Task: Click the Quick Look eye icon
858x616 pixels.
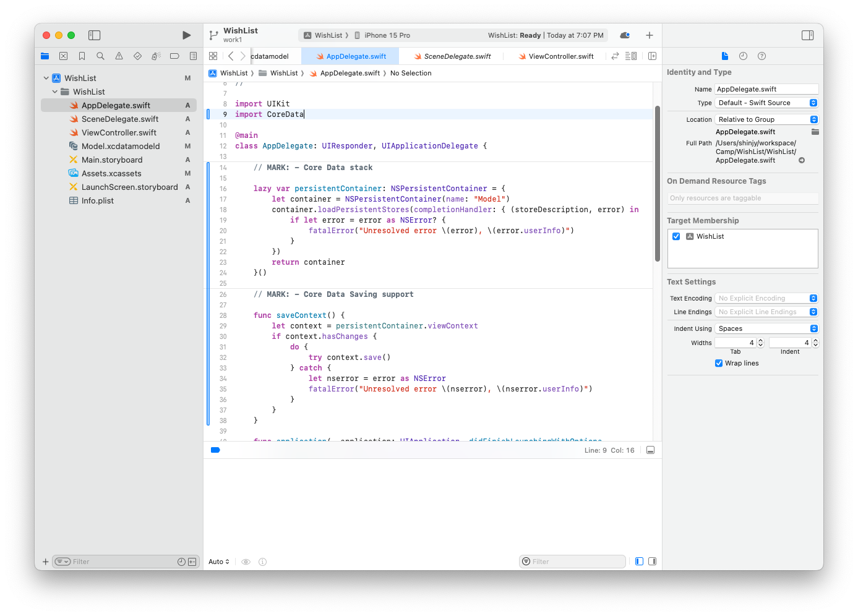Action: click(246, 562)
